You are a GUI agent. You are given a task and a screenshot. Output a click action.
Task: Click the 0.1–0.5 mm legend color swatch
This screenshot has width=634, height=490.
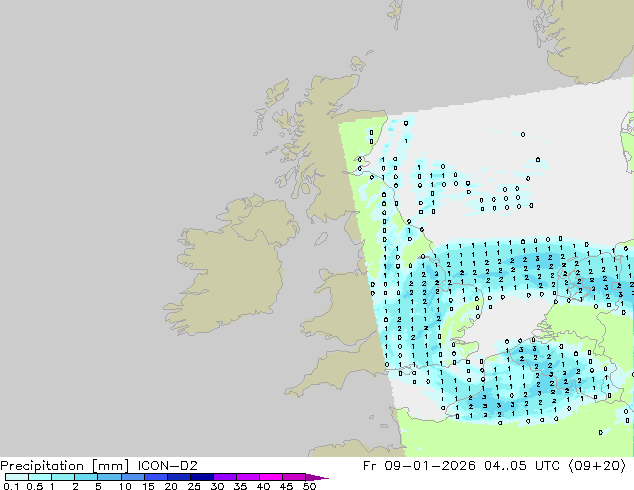click(17, 477)
